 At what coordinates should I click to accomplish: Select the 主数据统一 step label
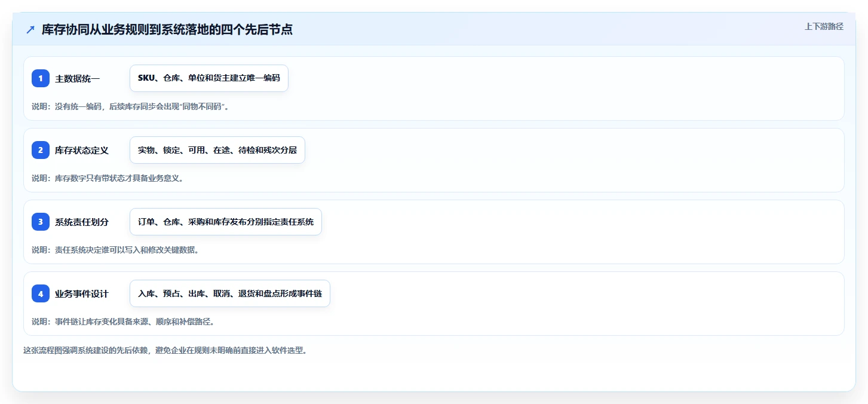(78, 78)
